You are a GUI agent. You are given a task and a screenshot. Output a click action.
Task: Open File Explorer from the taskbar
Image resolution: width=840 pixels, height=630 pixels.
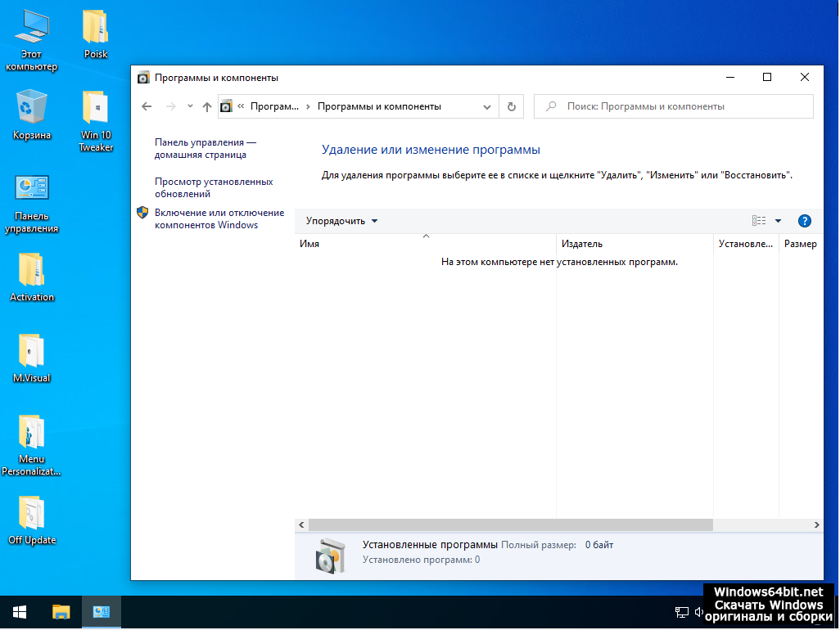tap(61, 611)
